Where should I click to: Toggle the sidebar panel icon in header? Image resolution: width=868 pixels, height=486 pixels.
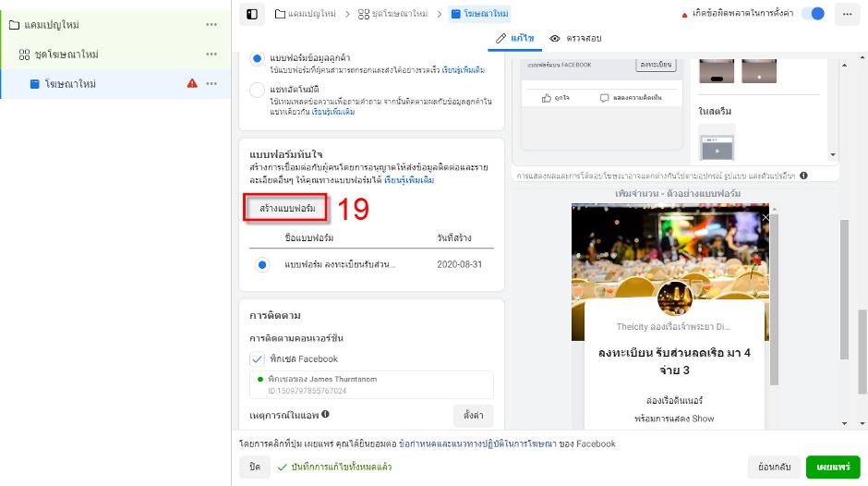click(251, 14)
